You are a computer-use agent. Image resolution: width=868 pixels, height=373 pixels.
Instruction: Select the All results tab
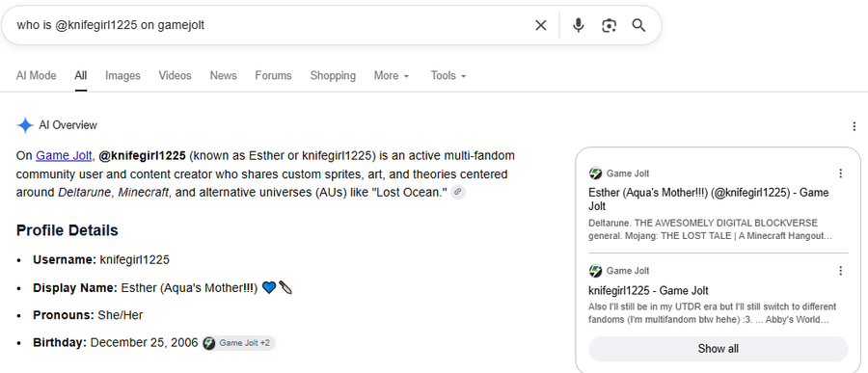tap(81, 76)
